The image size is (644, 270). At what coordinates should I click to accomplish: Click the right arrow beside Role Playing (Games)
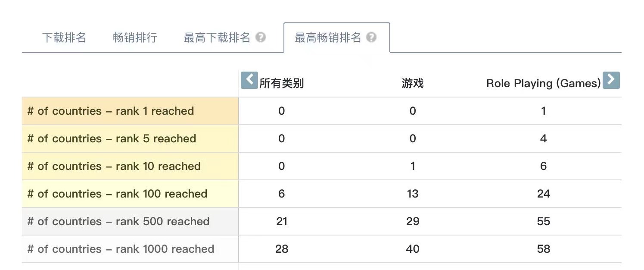[x=611, y=80]
